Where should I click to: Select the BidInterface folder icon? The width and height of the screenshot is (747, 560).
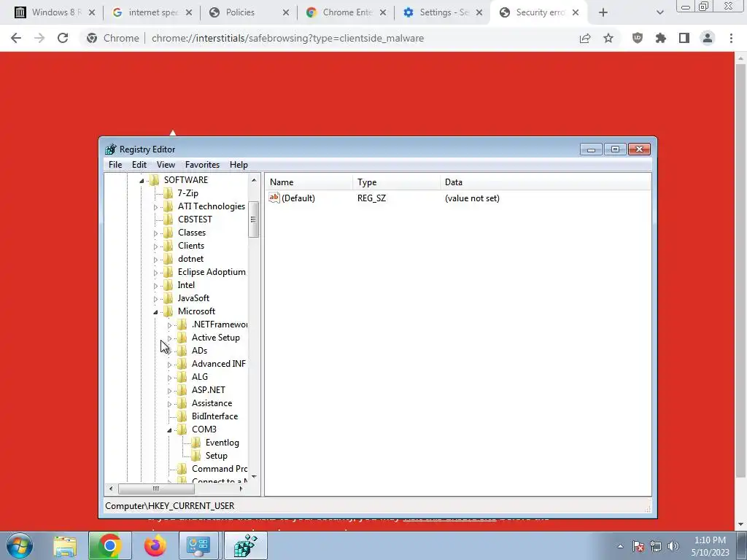click(x=182, y=416)
